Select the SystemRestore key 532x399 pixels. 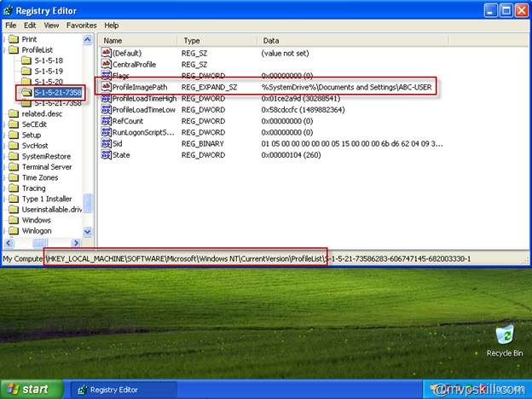pyautogui.click(x=46, y=156)
